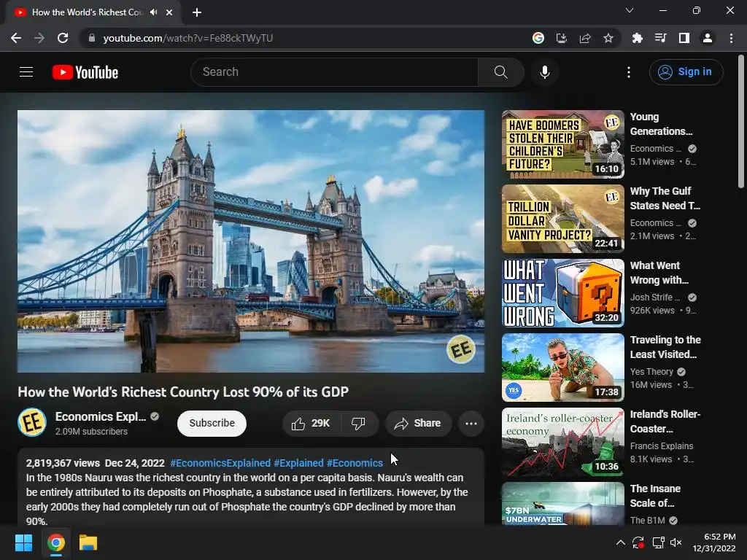Like the video (29K thumbs up)
747x560 pixels.
(311, 424)
